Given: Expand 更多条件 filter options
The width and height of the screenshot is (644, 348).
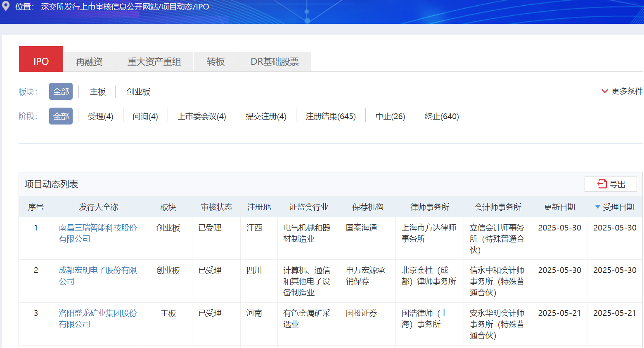Looking at the screenshot, I should [x=622, y=91].
